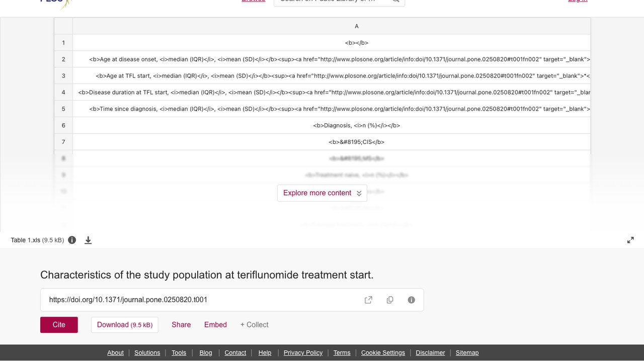Click the Download (9.5 kB) button
Image resolution: width=644 pixels, height=362 pixels.
[125, 325]
